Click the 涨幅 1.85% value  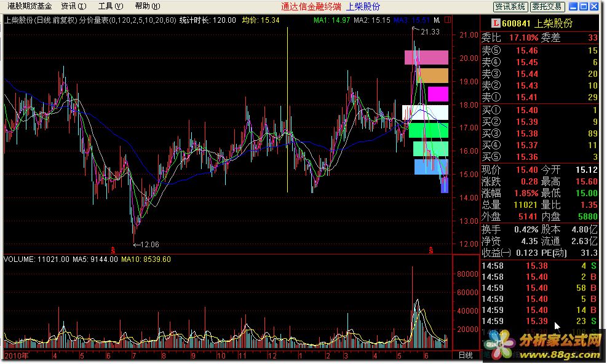[526, 193]
